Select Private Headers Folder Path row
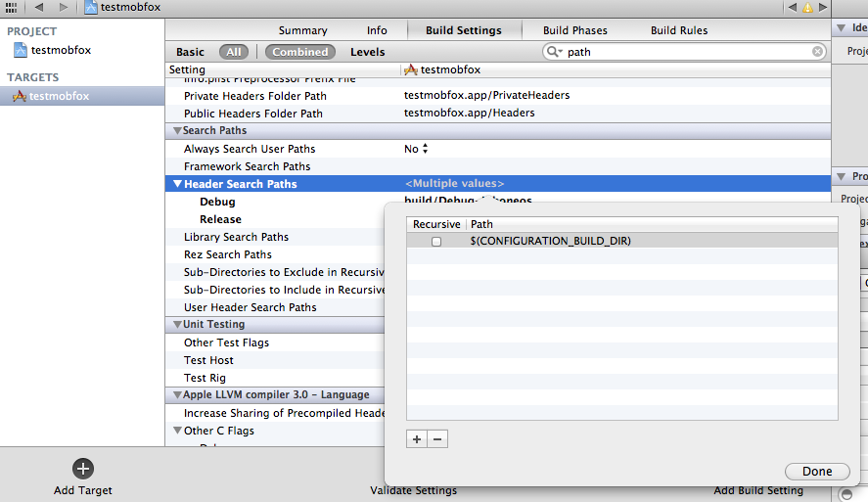Image resolution: width=868 pixels, height=502 pixels. [498, 96]
